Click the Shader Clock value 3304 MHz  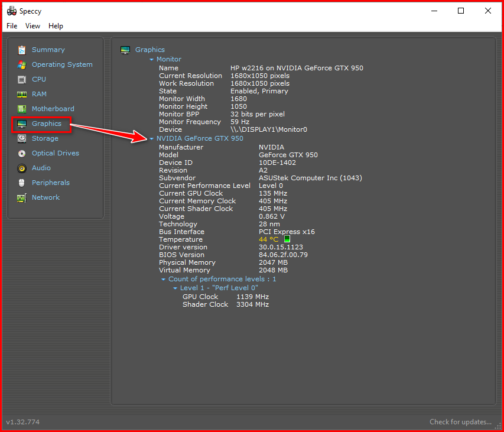253,304
